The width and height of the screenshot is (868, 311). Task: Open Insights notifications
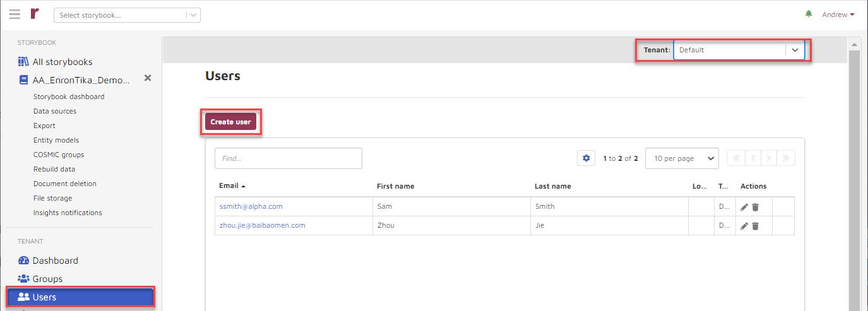(x=68, y=213)
